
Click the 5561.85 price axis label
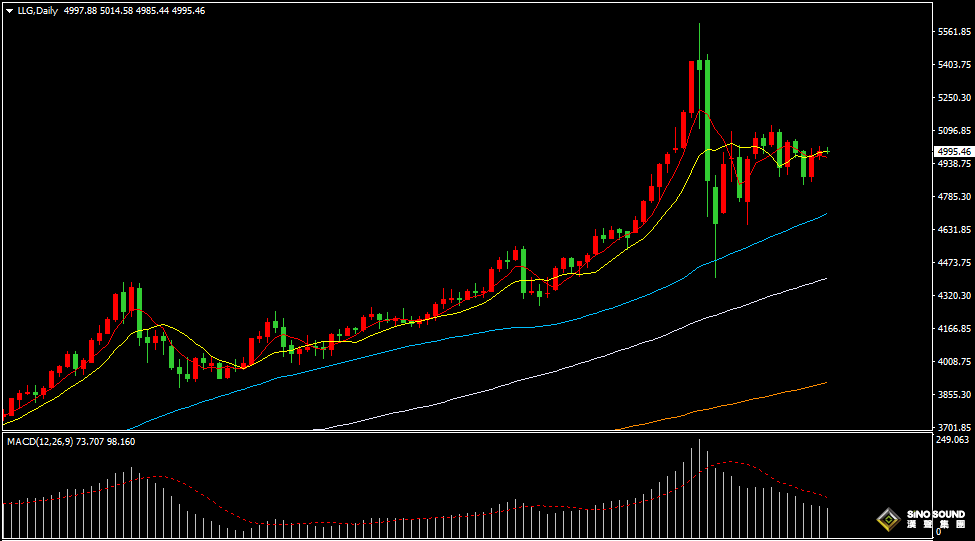(953, 32)
